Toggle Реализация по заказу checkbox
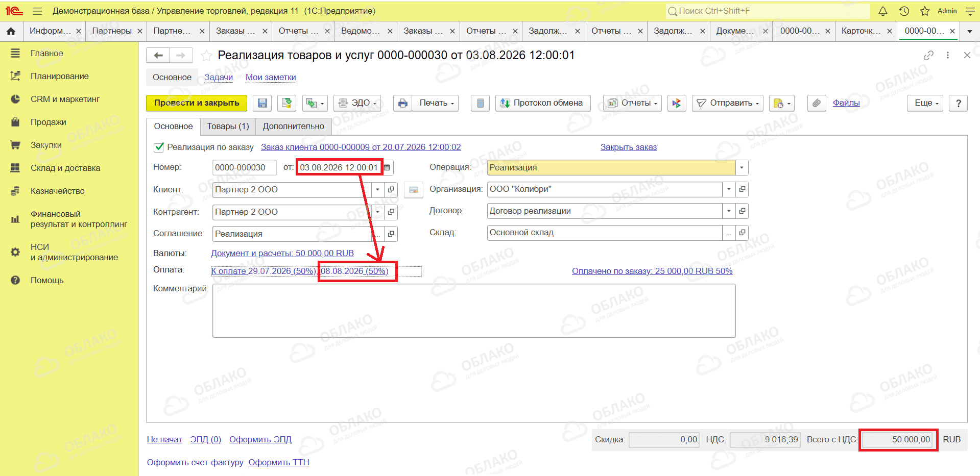 coord(159,147)
